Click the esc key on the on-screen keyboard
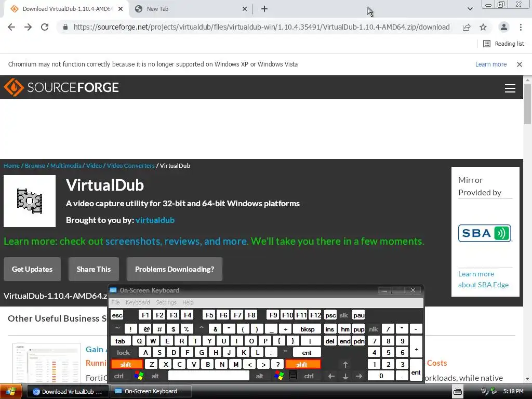 pyautogui.click(x=117, y=315)
